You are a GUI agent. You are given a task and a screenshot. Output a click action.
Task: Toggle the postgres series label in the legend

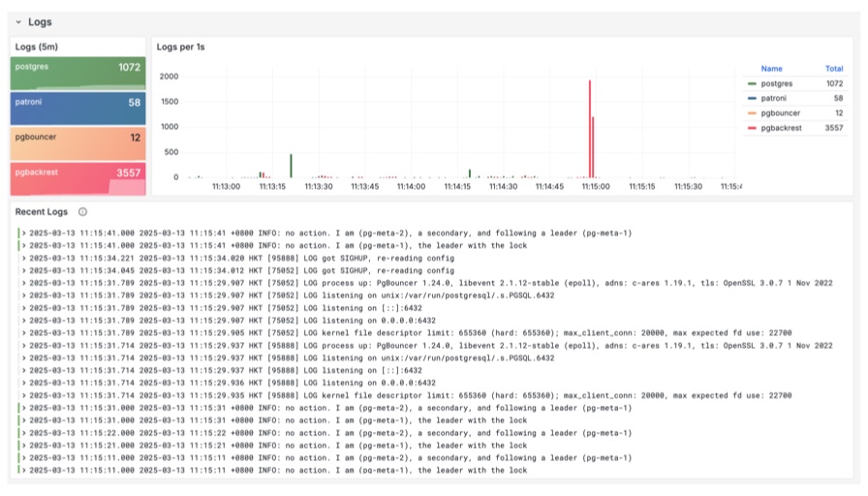777,84
